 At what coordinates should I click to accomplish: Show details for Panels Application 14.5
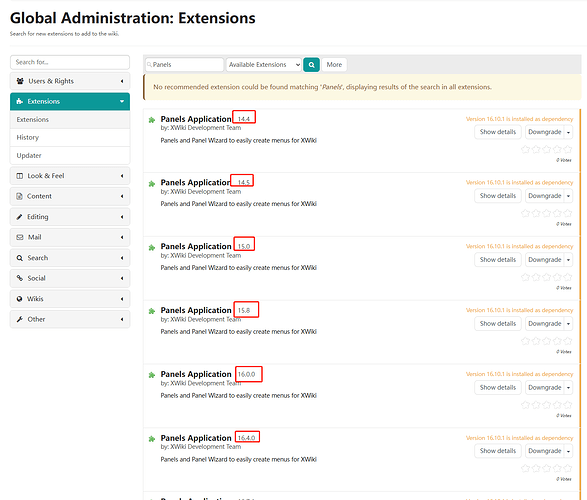pyautogui.click(x=498, y=196)
